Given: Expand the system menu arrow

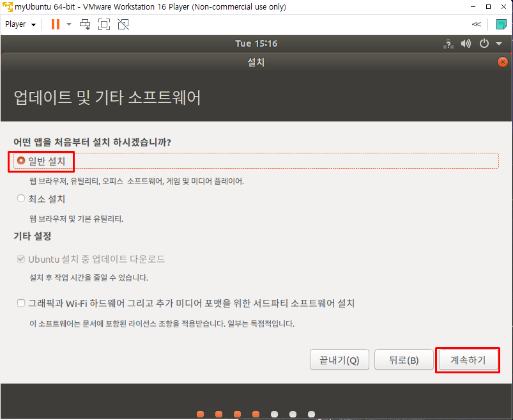Looking at the screenshot, I should pos(498,43).
